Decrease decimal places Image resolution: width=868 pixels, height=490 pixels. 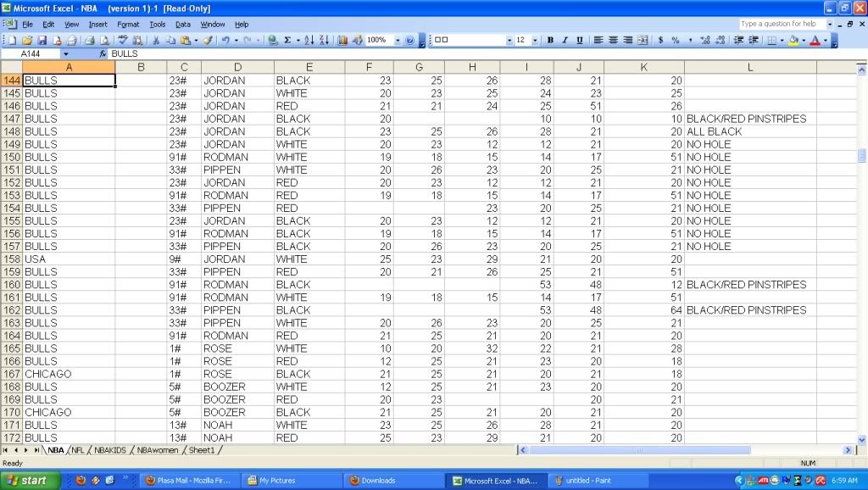coord(721,40)
